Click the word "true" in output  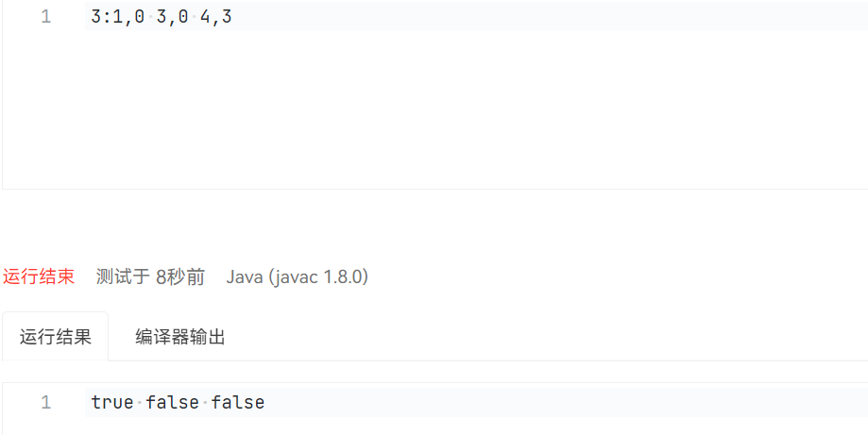[112, 403]
